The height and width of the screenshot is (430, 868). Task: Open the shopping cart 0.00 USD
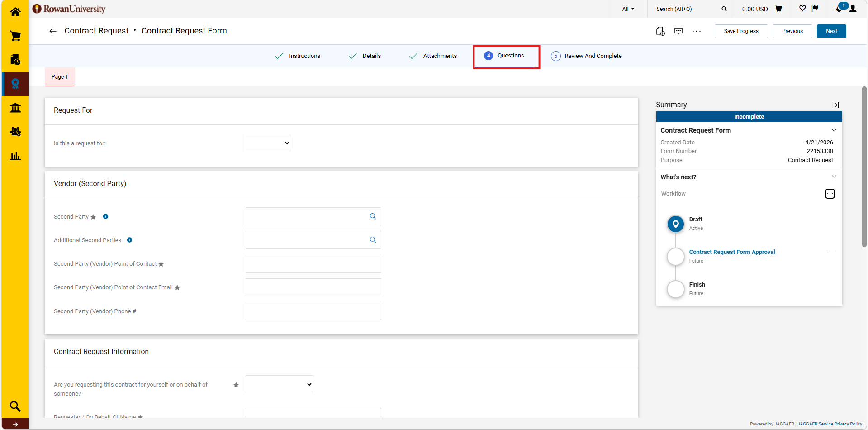tap(762, 9)
